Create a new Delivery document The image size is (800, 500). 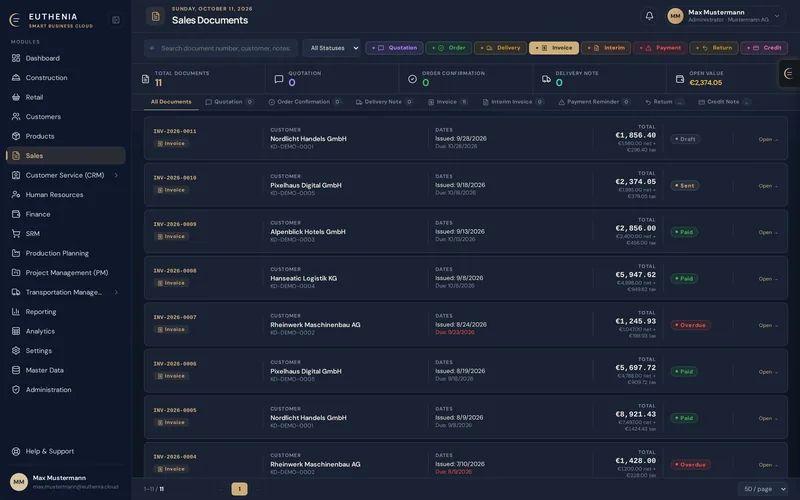(x=500, y=48)
